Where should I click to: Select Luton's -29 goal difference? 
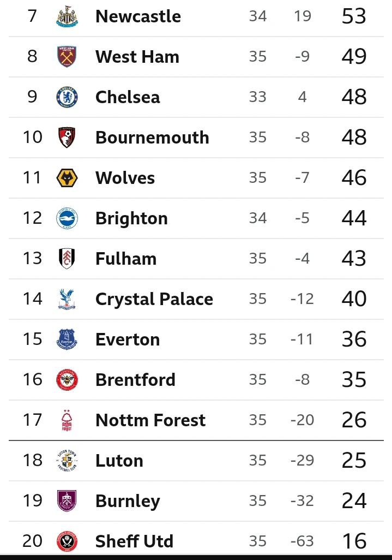coord(302,460)
